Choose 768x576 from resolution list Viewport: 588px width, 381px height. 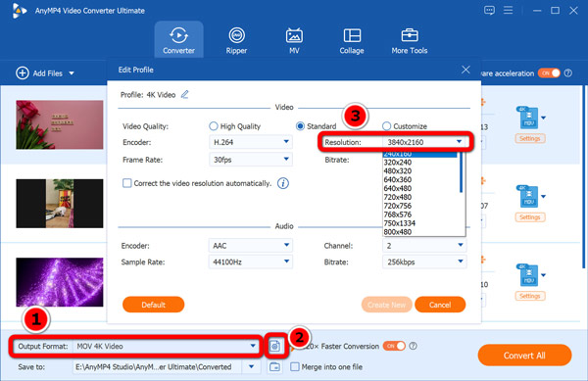pyautogui.click(x=398, y=214)
